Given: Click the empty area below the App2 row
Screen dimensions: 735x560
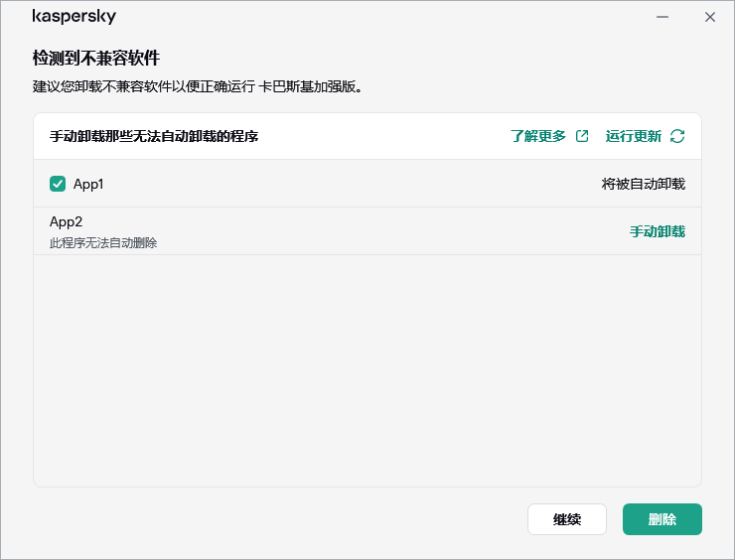Looking at the screenshot, I should pos(367,367).
